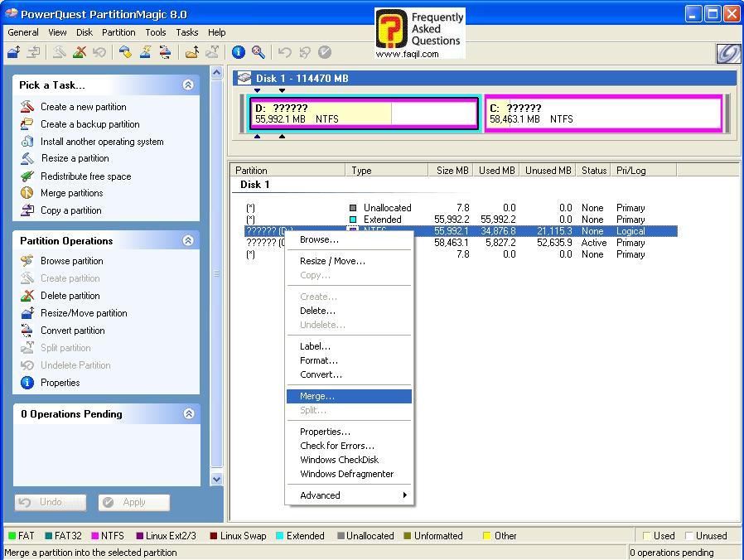Click the magenta NTFS legend swatch
744x560 pixels.
point(95,536)
